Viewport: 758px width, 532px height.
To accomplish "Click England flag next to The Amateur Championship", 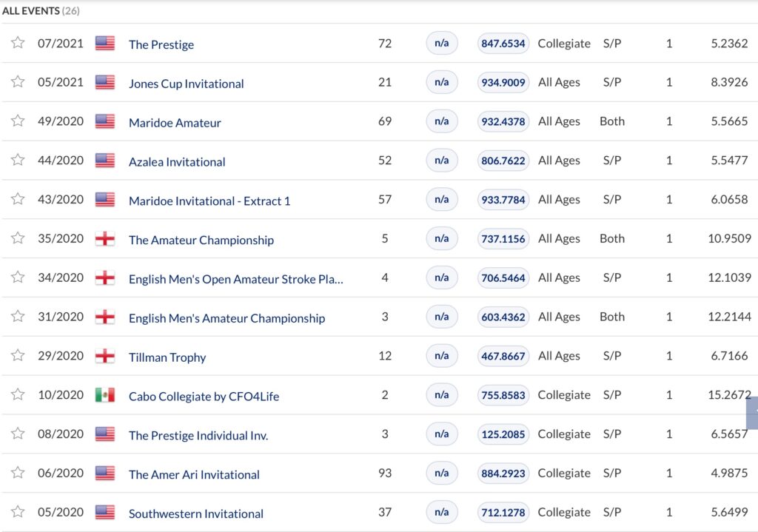I will (105, 239).
